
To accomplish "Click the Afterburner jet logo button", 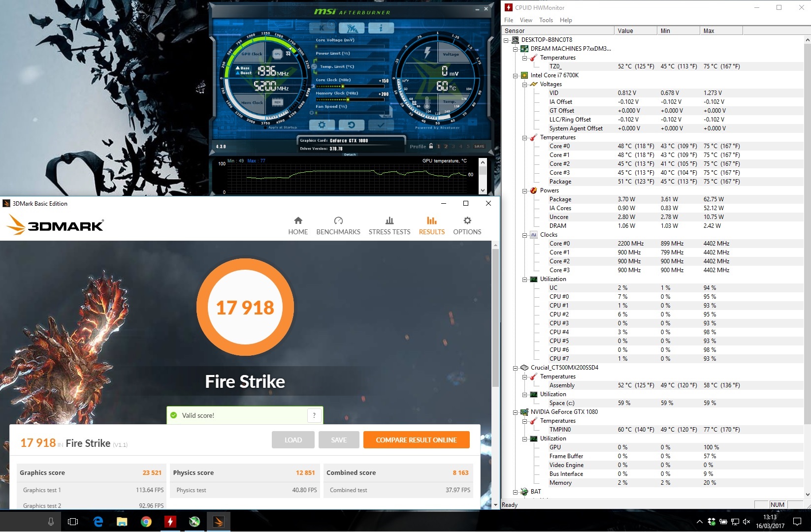I will point(352,28).
